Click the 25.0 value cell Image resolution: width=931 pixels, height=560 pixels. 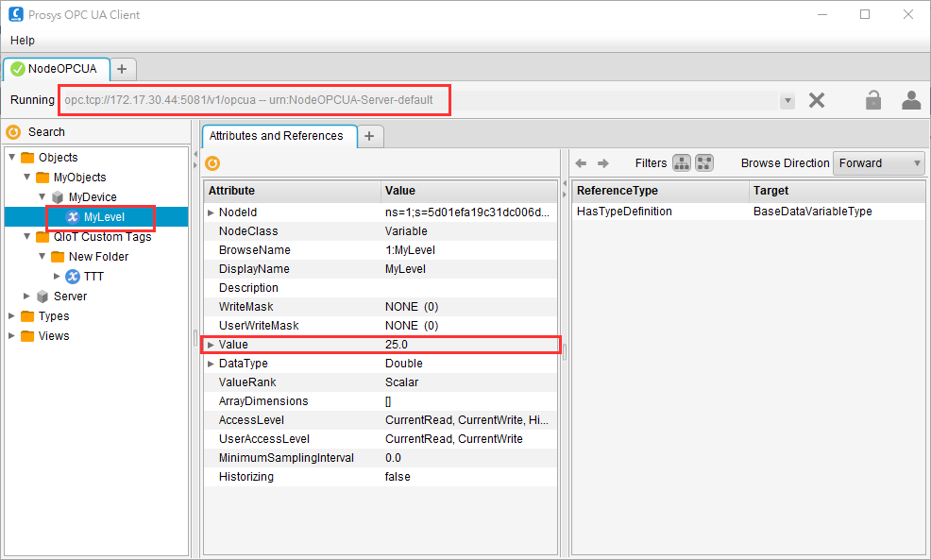397,345
